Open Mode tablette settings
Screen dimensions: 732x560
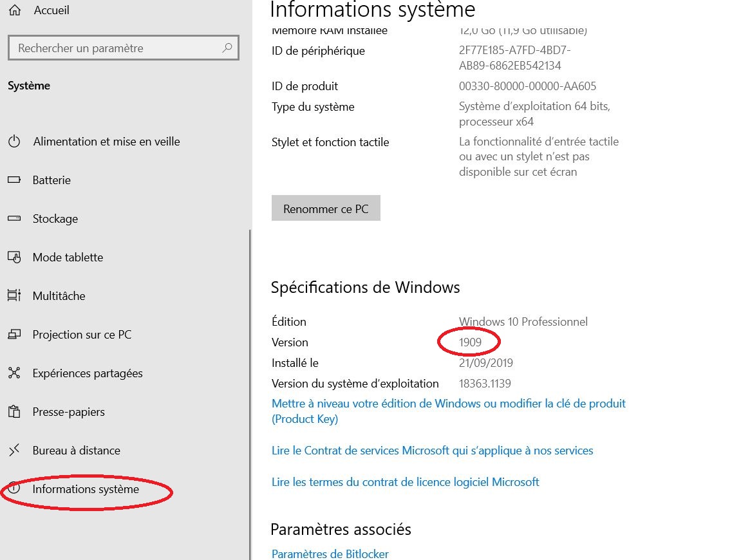(68, 257)
